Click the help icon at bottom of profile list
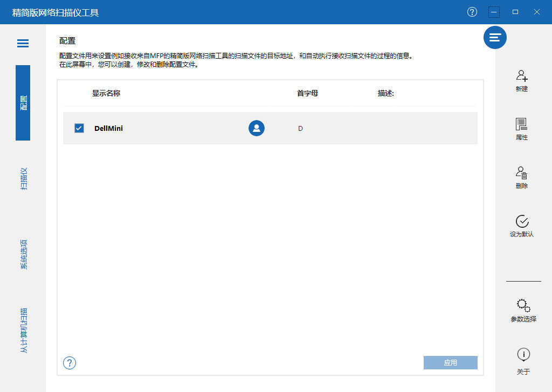The image size is (552, 392). tap(70, 363)
